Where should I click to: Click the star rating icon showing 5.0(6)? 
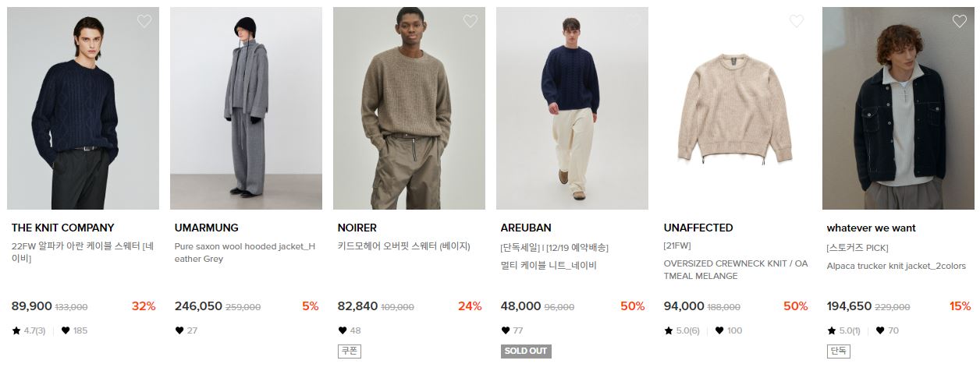coord(669,330)
